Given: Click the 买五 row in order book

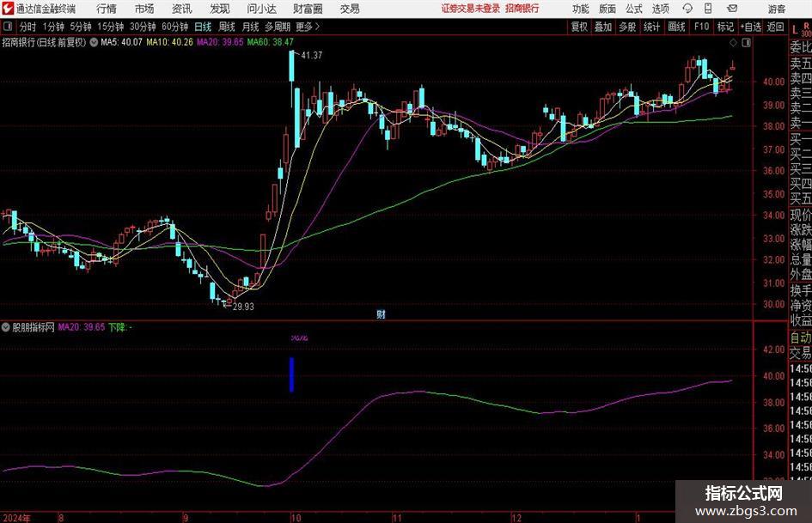Looking at the screenshot, I should 801,198.
